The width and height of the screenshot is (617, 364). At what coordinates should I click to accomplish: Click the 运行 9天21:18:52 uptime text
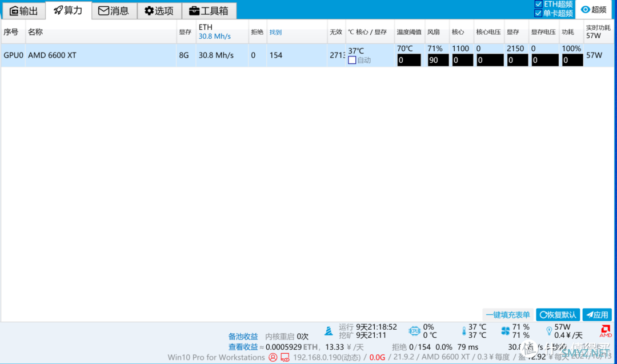pyautogui.click(x=368, y=327)
